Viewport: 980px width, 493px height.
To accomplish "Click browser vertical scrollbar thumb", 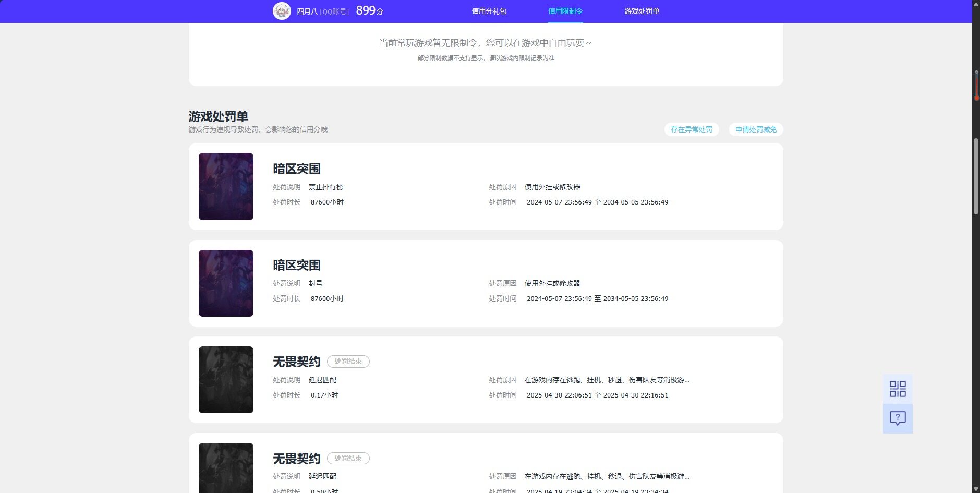I will click(976, 176).
